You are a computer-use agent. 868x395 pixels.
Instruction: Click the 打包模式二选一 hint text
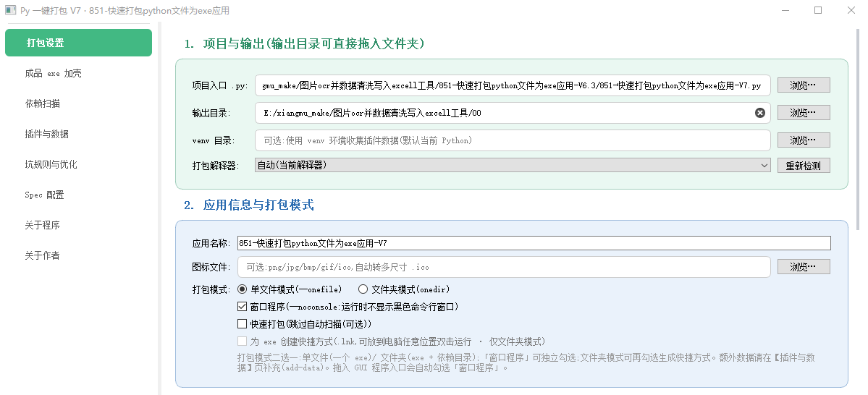click(x=526, y=362)
